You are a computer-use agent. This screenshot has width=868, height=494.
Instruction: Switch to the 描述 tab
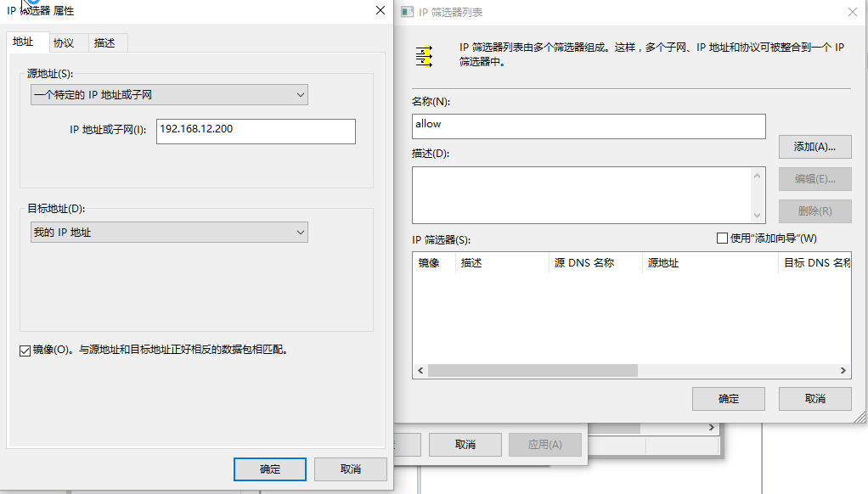[104, 41]
